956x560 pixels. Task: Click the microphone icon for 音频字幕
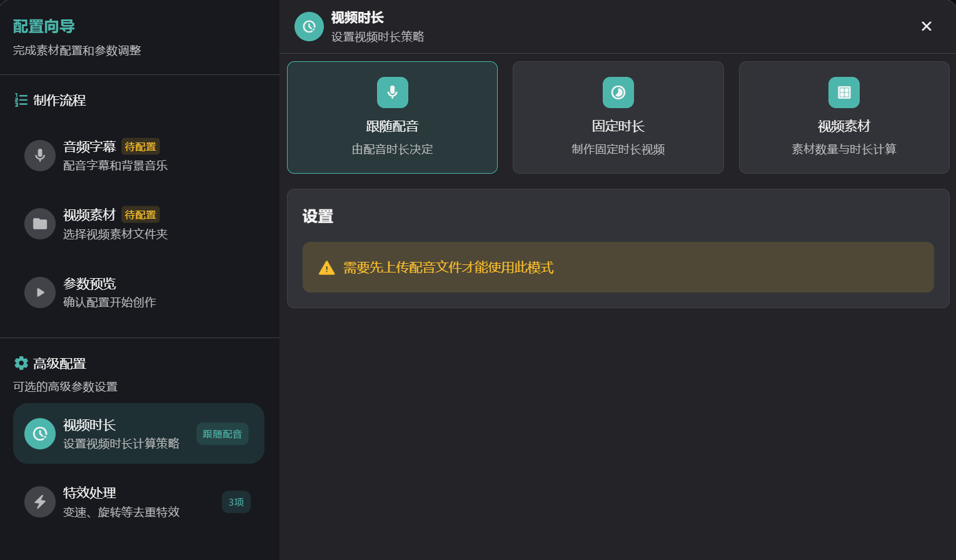[40, 156]
